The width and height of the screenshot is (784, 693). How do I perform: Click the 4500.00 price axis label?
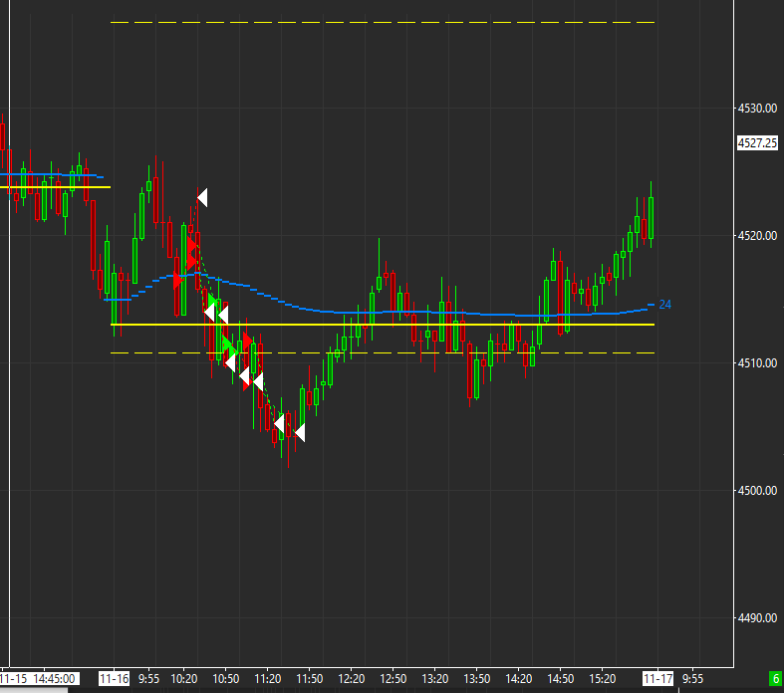[757, 490]
